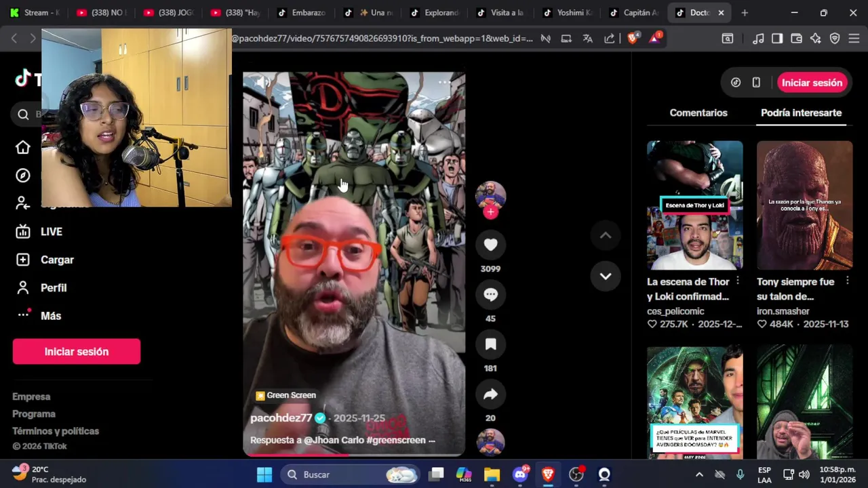Image resolution: width=868 pixels, height=488 pixels.
Task: Open the Brave VPN shield icon
Action: click(835, 39)
